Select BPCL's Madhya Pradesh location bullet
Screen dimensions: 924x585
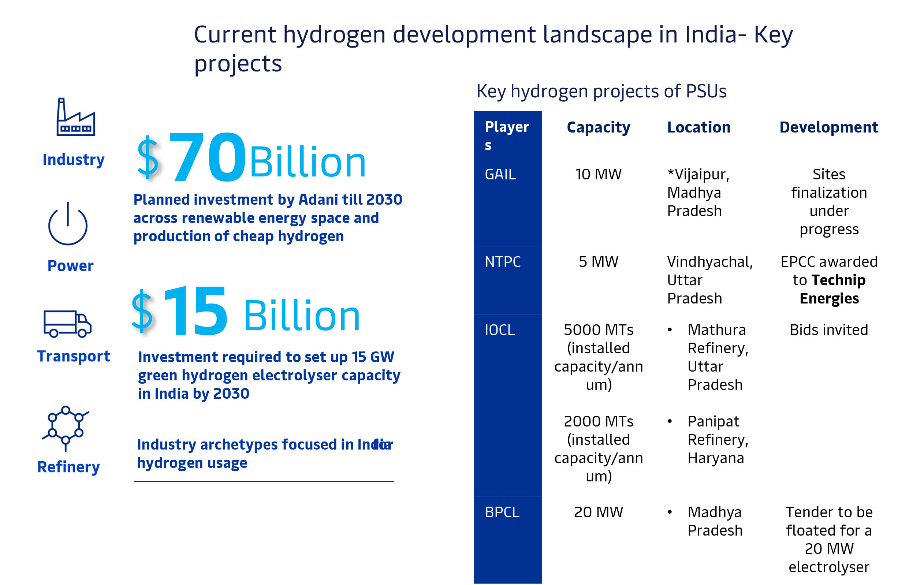point(705,521)
